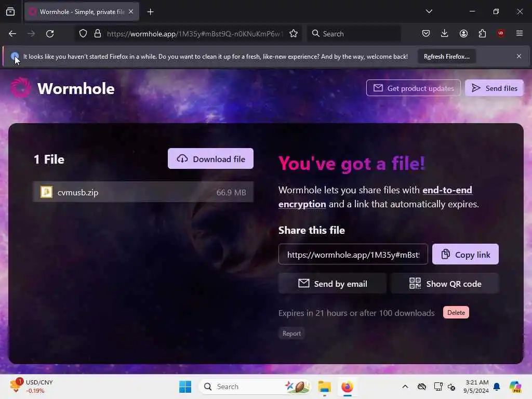Click the Firefox taskbar icon
The image size is (532, 399).
pyautogui.click(x=347, y=387)
